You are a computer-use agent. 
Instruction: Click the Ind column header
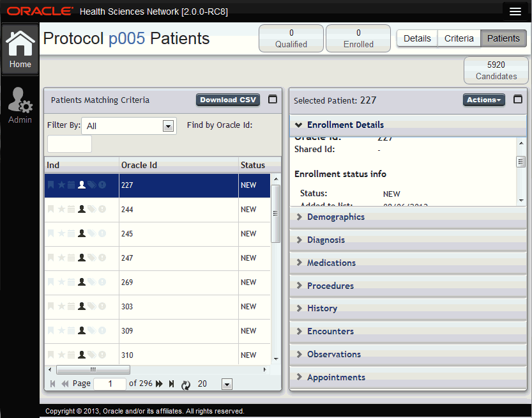(82, 165)
